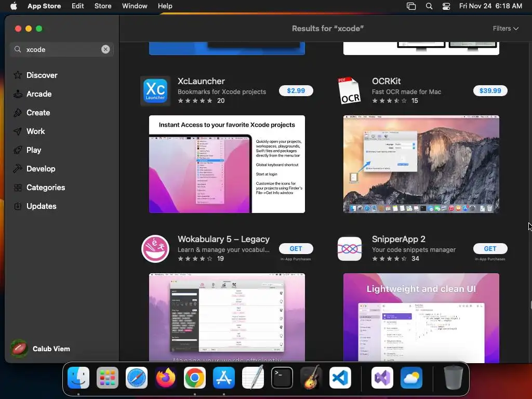This screenshot has height=399, width=532.
Task: Open the SnipperApp 2 app icon
Action: click(350, 249)
